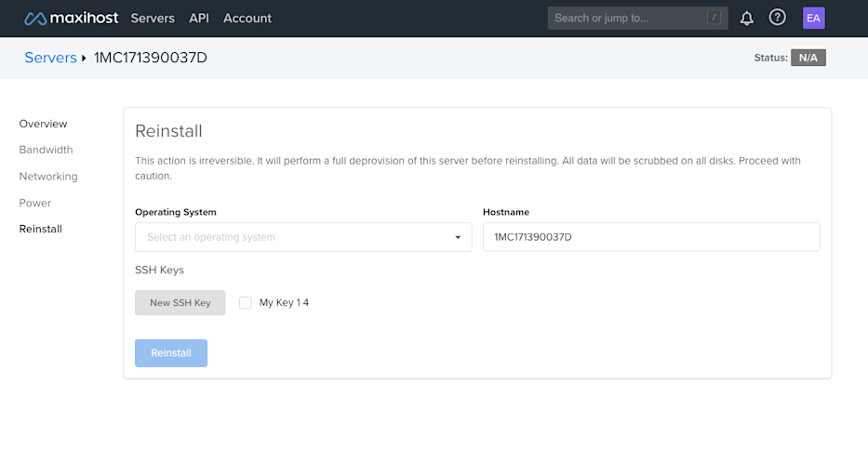Click the 1MC171390037D breadcrumb title

[x=151, y=58]
